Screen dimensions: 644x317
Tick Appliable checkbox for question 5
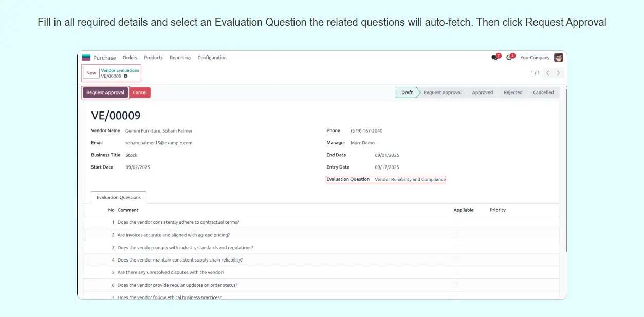(x=455, y=272)
